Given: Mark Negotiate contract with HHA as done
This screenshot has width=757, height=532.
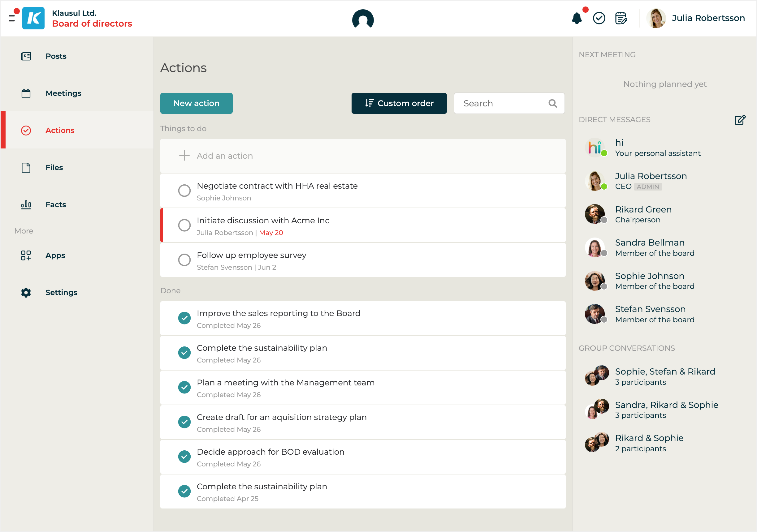Looking at the screenshot, I should pos(184,191).
